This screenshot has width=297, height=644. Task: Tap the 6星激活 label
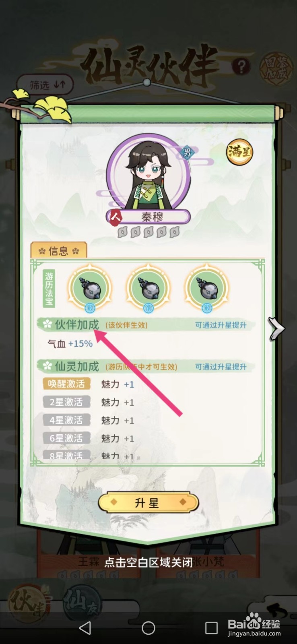pos(66,438)
